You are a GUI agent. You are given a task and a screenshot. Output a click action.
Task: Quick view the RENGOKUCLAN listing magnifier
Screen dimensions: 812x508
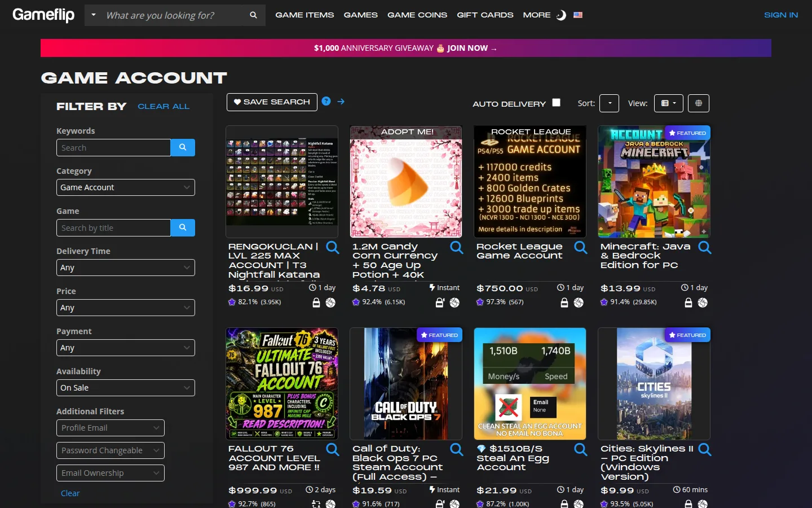333,247
